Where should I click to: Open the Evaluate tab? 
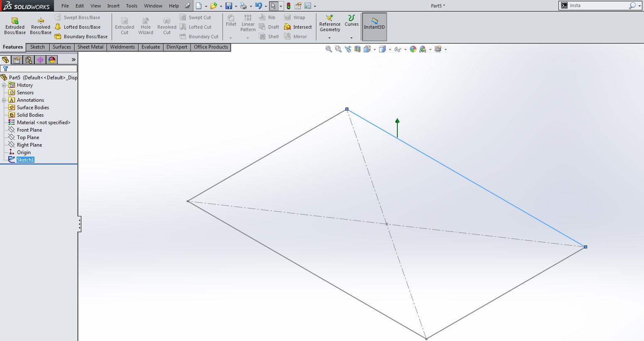tap(150, 47)
